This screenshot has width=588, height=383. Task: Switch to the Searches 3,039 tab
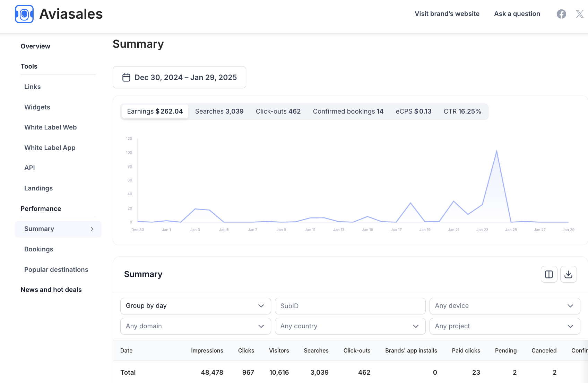pos(219,112)
